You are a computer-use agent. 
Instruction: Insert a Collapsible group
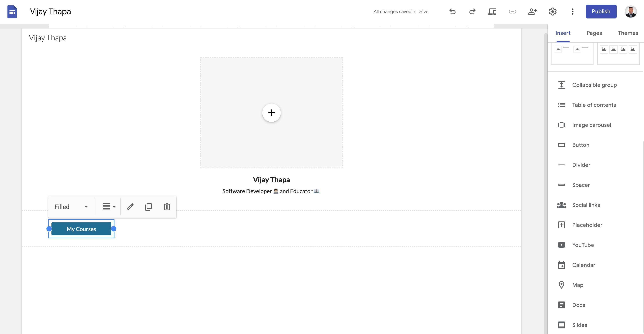point(594,85)
